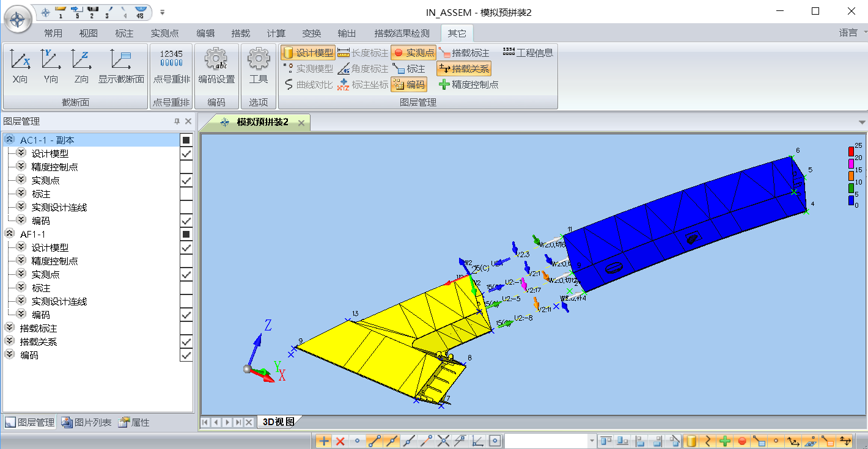Click the X向 cross-section icon
868x449 pixels.
(20, 65)
